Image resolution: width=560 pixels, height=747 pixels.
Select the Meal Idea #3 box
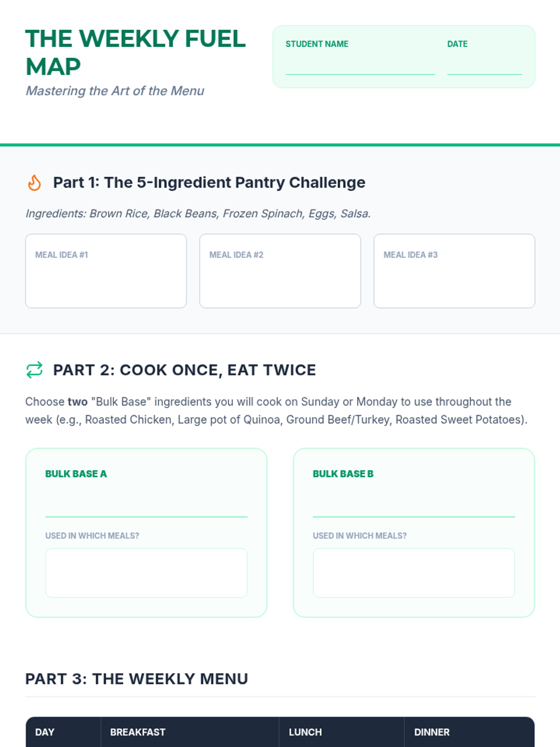pyautogui.click(x=454, y=271)
